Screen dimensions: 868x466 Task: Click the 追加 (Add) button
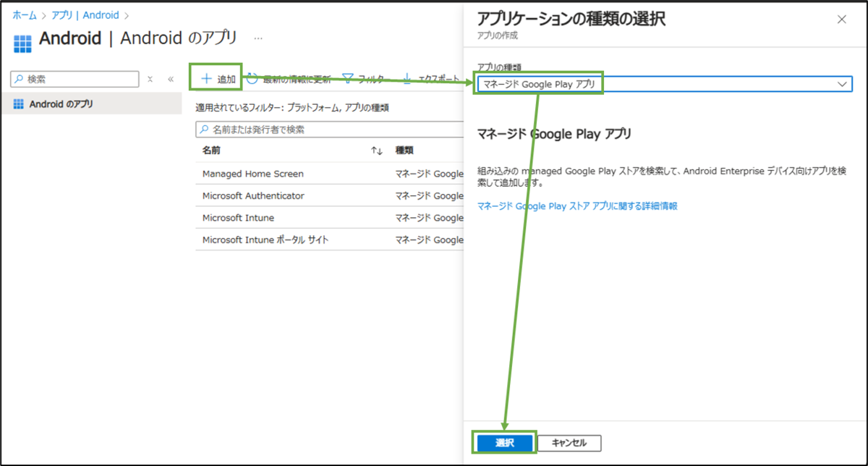[x=218, y=79]
